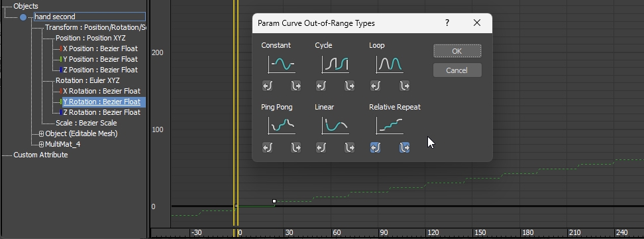The height and width of the screenshot is (239, 644).
Task: Select X Rotation : Bezier Float track
Action: [101, 92]
